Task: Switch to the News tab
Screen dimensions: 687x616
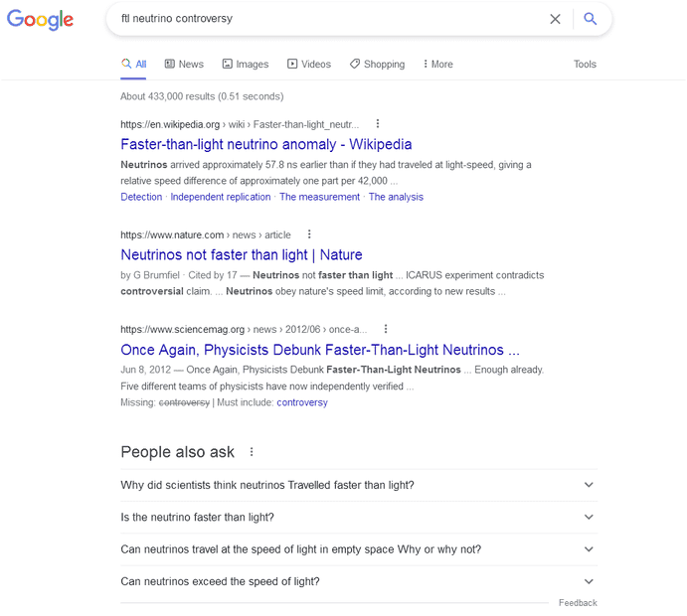Action: (x=184, y=64)
